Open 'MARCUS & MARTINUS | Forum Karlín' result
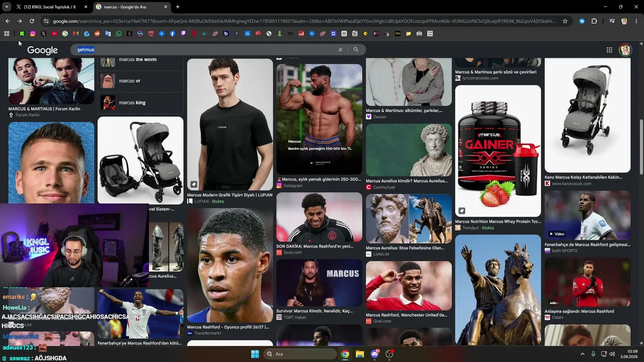The image size is (644, 362). click(x=44, y=109)
